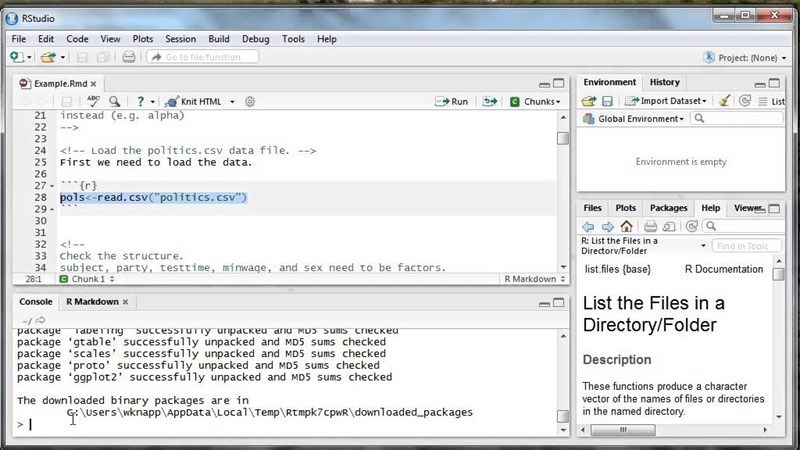Click the Knit HTML button
Viewport: 800px width, 450px height.
(x=194, y=102)
